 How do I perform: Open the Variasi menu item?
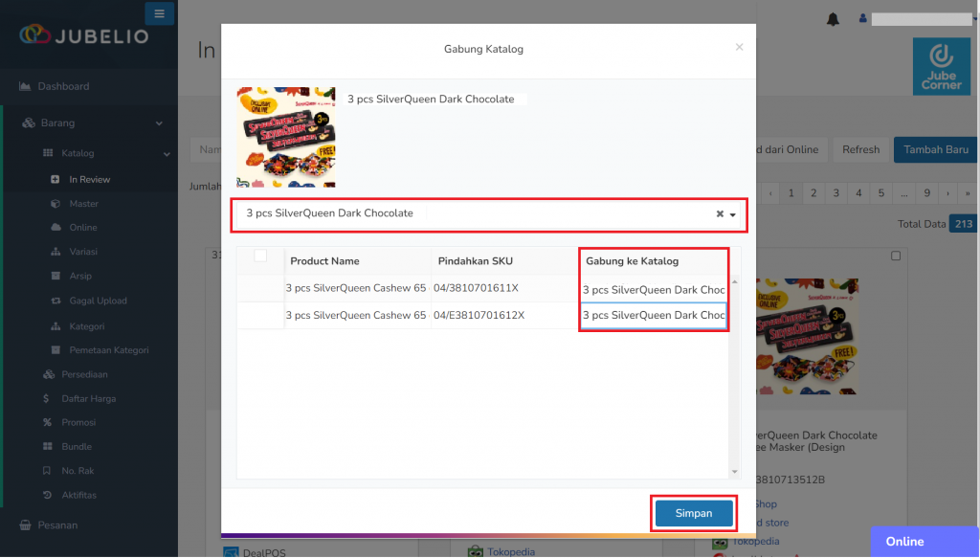pyautogui.click(x=83, y=251)
